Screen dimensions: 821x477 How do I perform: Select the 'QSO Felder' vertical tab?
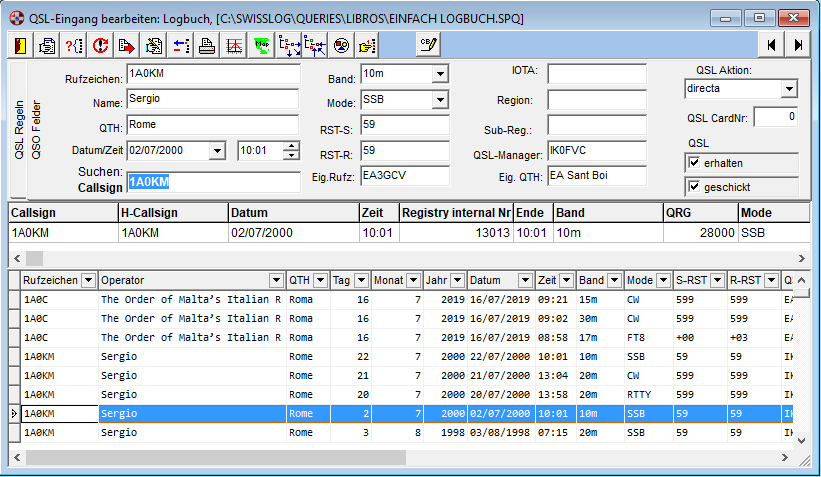(x=36, y=130)
